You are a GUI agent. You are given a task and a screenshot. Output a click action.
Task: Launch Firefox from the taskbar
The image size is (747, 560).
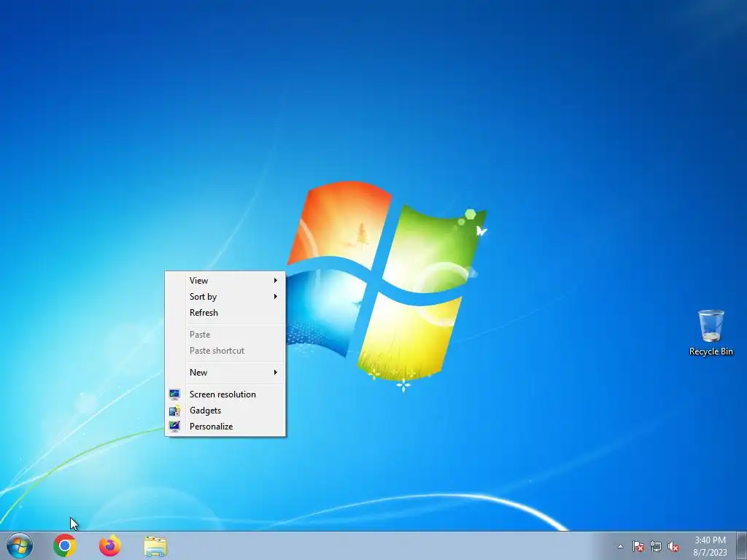click(110, 545)
